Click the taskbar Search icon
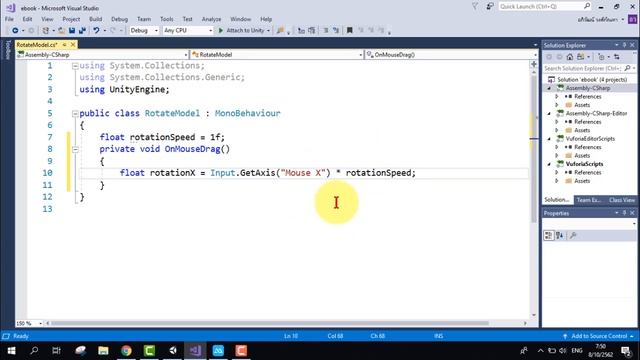 pyautogui.click(x=34, y=351)
